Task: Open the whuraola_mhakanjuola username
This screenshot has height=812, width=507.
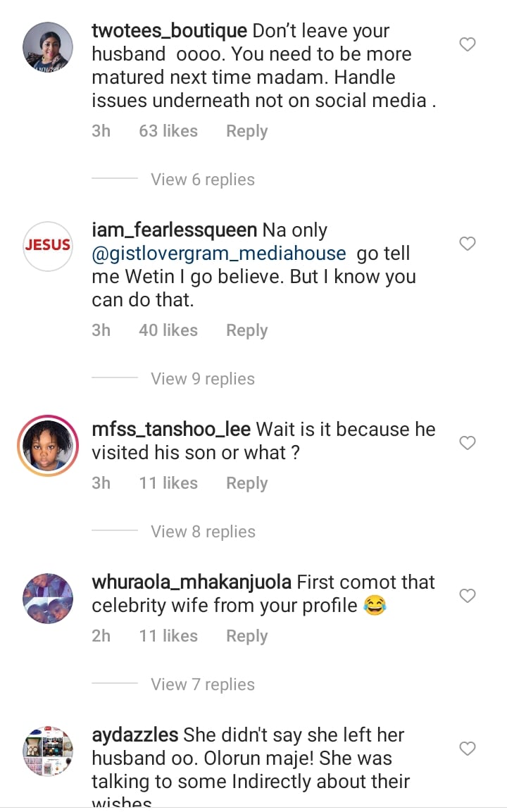Action: (x=192, y=582)
